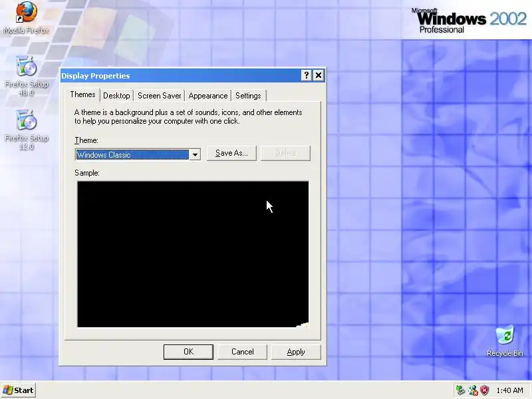
Task: Switch to the Screen Saver tab
Action: pos(159,96)
